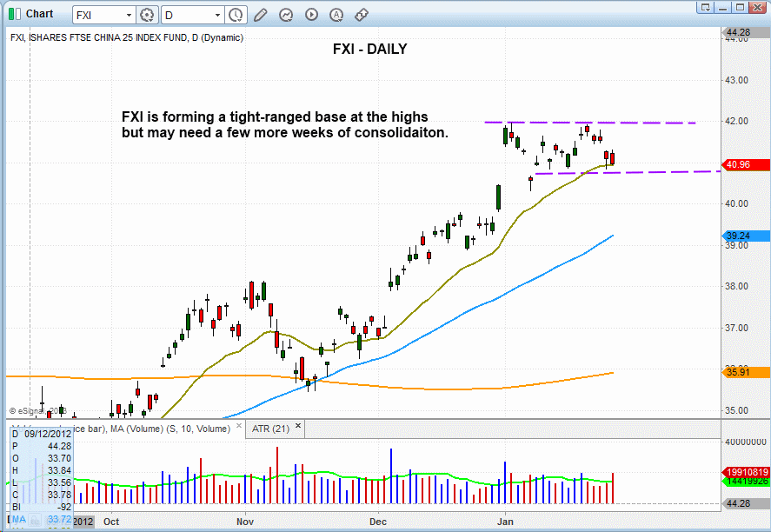This screenshot has height=532, width=771.
Task: Click the orange 35.91 moving average marker
Action: pos(746,372)
